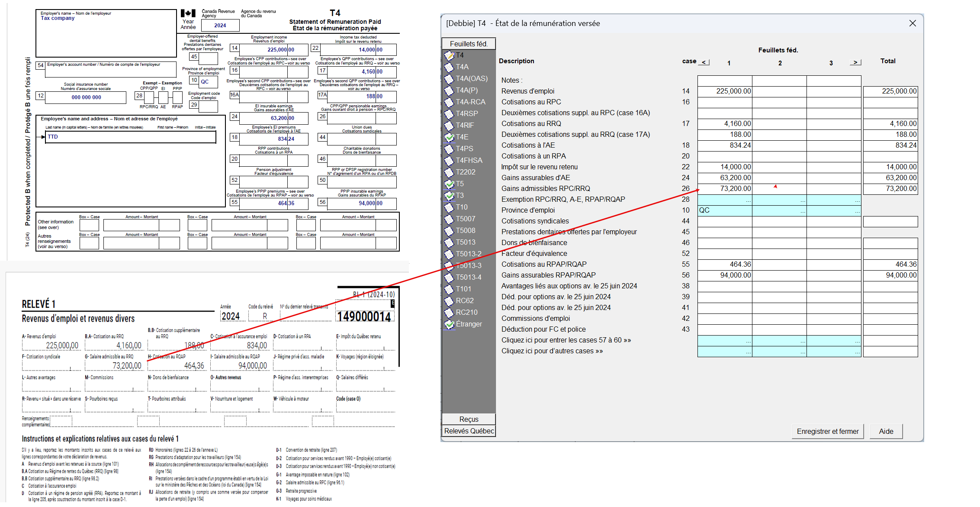The image size is (980, 507).
Task: Open the T4RSP slip icon
Action: [449, 114]
